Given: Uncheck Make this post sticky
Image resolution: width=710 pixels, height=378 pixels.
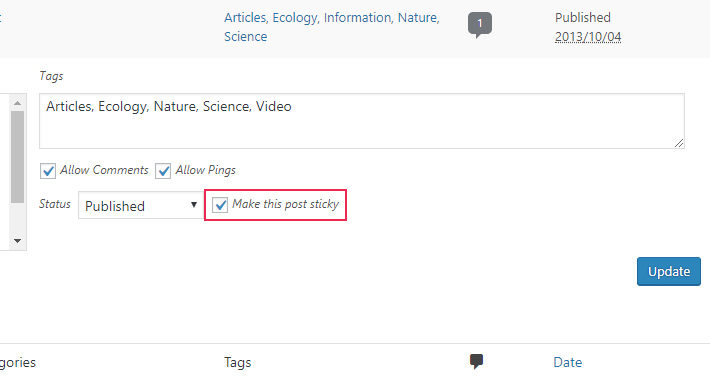Looking at the screenshot, I should tap(220, 205).
